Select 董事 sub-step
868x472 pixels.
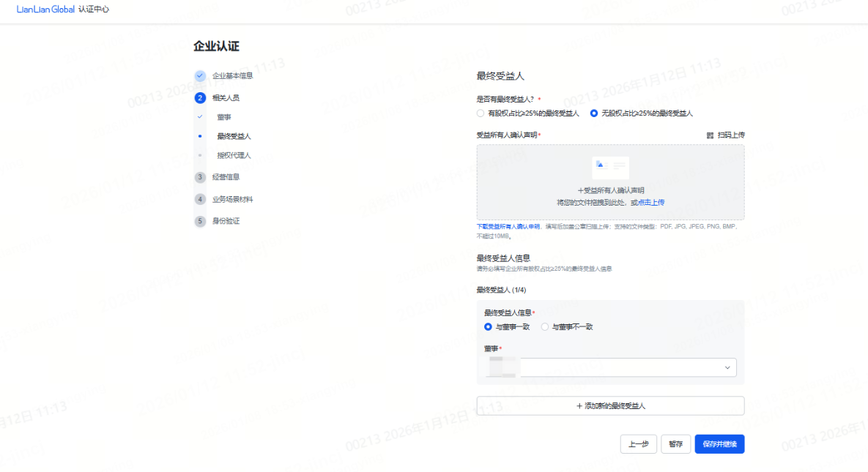223,117
